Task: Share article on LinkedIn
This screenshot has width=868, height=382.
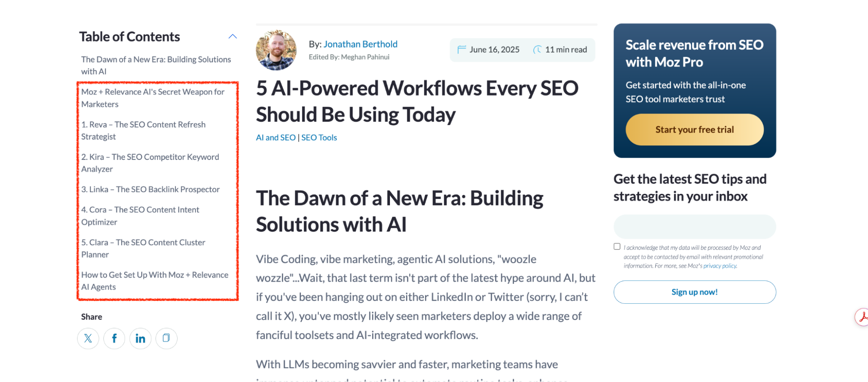Action: (140, 338)
